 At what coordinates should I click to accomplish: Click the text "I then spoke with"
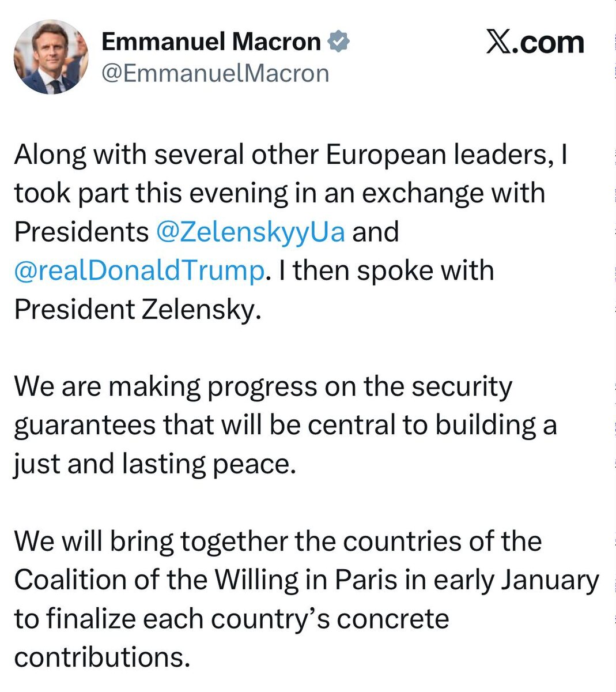[386, 270]
